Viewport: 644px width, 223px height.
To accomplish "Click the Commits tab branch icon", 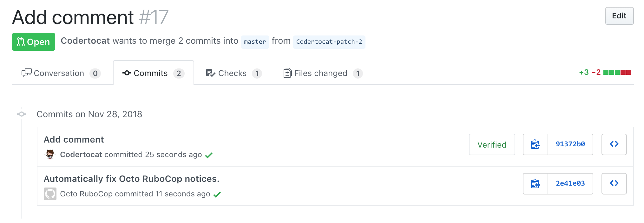I will pyautogui.click(x=126, y=73).
